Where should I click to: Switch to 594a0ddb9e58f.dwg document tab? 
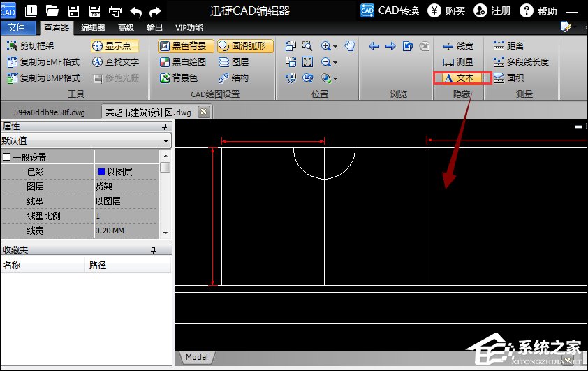pos(49,112)
